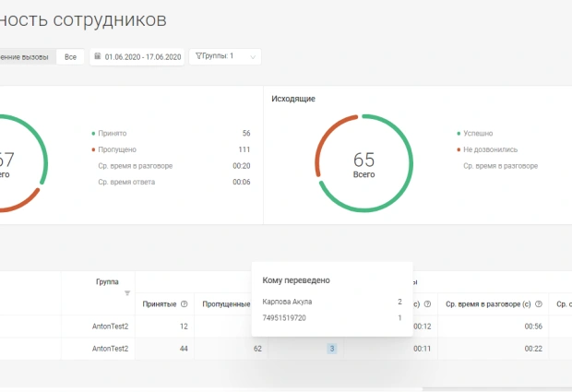Image resolution: width=572 pixels, height=392 pixels.
Task: Click the red dot beside Пропущено legend
Action: click(x=93, y=149)
